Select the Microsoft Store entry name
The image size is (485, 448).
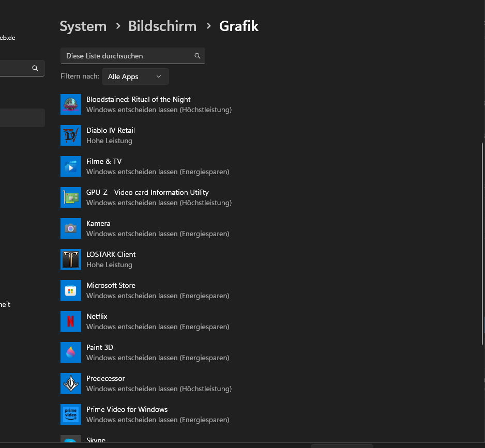pyautogui.click(x=111, y=285)
